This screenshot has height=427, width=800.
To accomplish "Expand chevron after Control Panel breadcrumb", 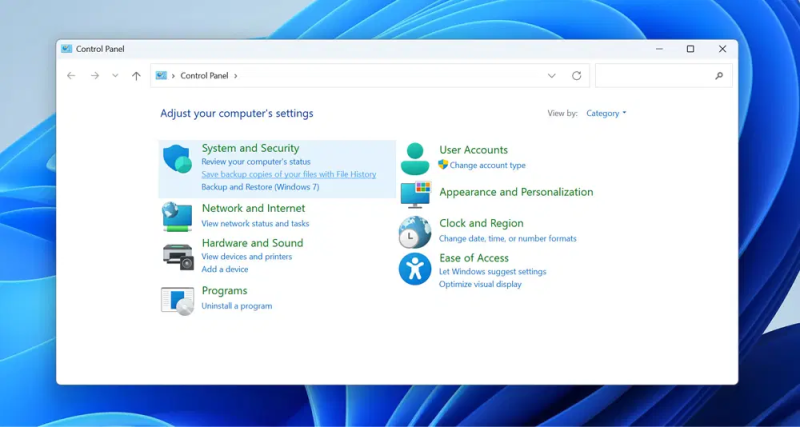I will point(236,76).
